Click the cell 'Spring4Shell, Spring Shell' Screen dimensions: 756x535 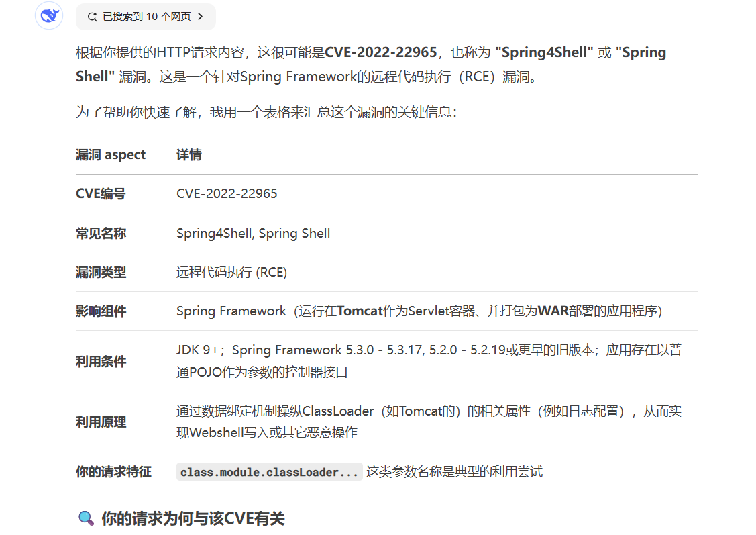click(x=253, y=234)
